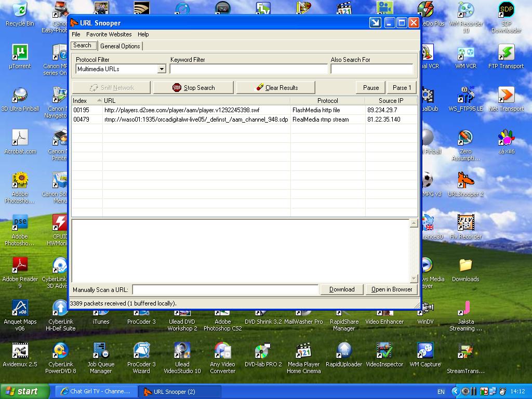Click the Ulead VideoStudio 10 desktop icon
This screenshot has width=532, height=399.
click(x=182, y=358)
